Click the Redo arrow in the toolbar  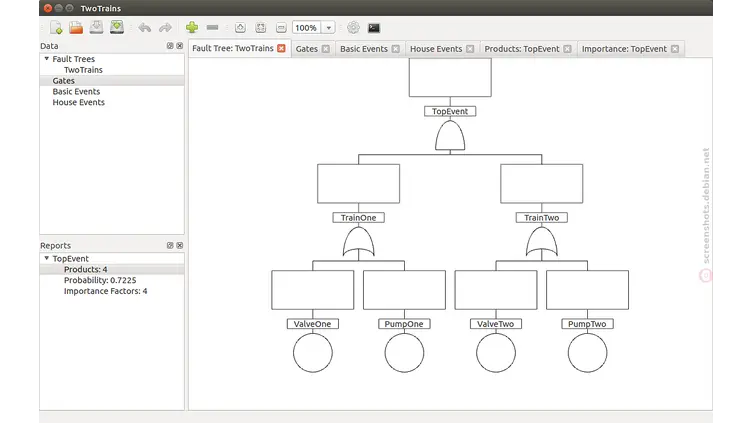(x=165, y=28)
